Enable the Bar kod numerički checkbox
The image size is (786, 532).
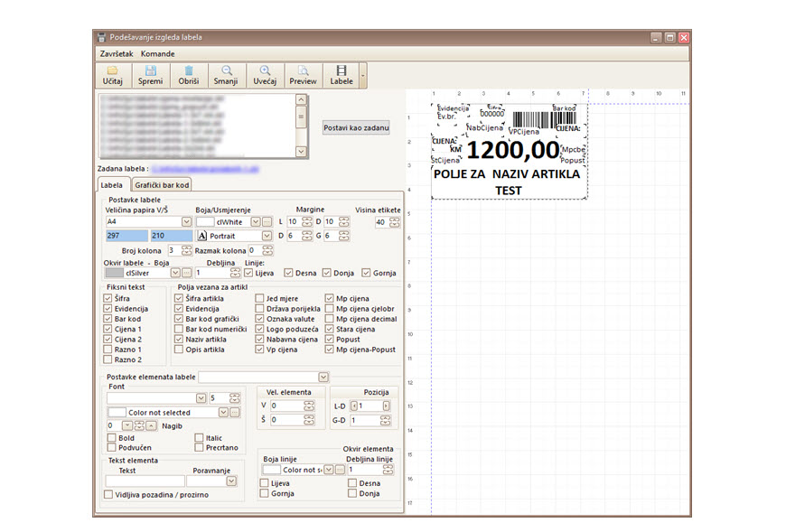(x=179, y=329)
